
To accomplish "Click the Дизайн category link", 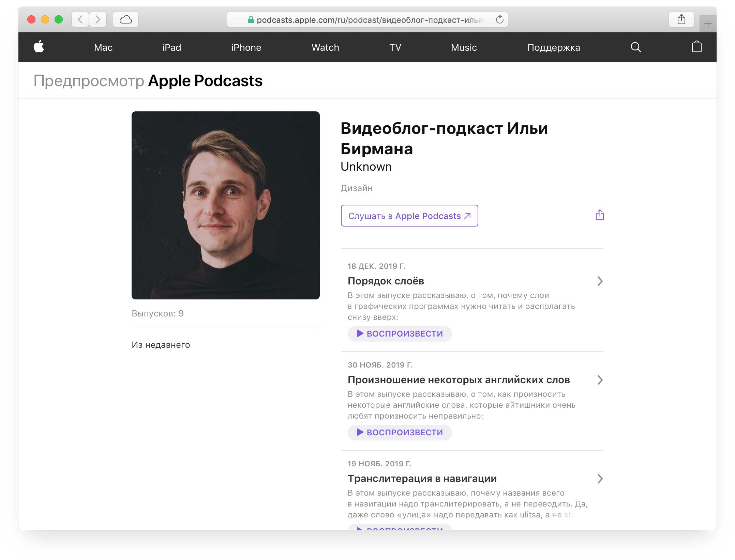I will [x=357, y=188].
